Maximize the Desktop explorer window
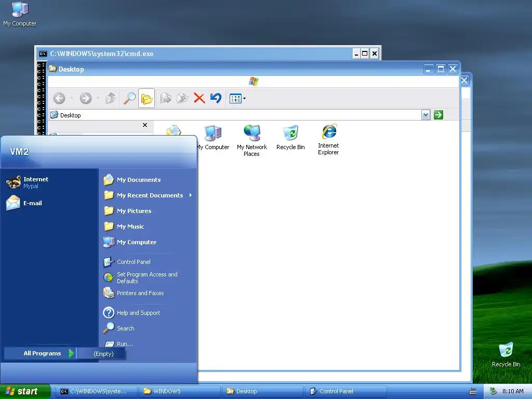The image size is (532, 399). [x=441, y=69]
